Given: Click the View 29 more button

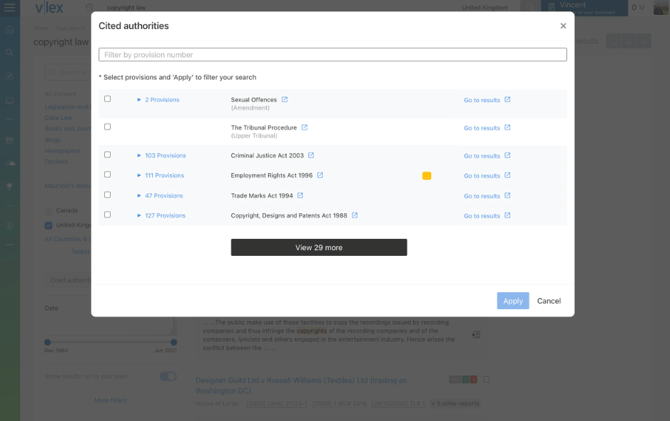Looking at the screenshot, I should (319, 247).
